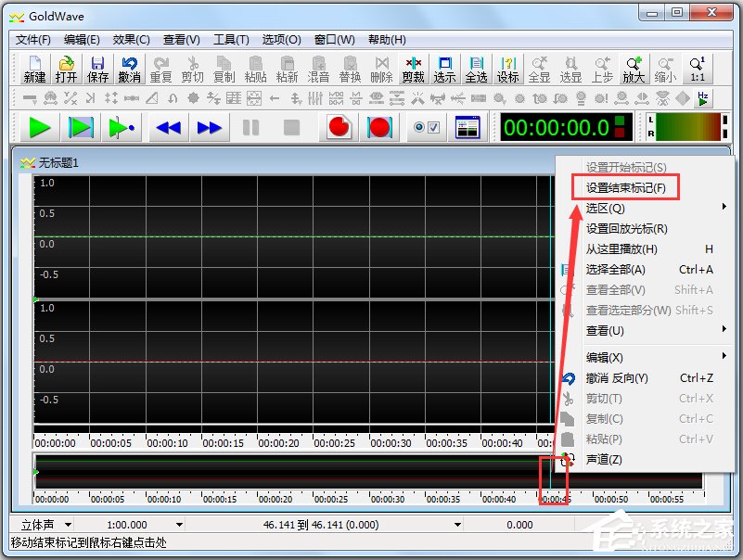Click the 保存 (Save) toolbar icon
This screenshot has width=743, height=560.
pyautogui.click(x=97, y=70)
